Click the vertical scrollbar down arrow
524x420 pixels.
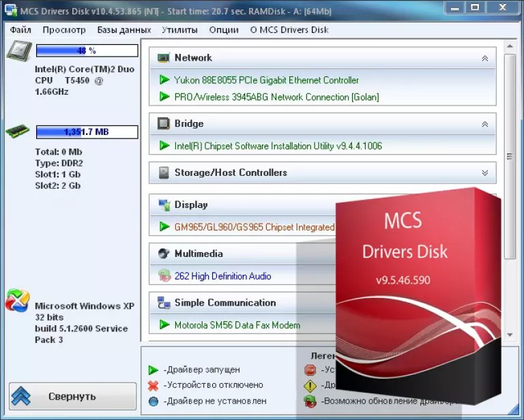click(x=510, y=334)
